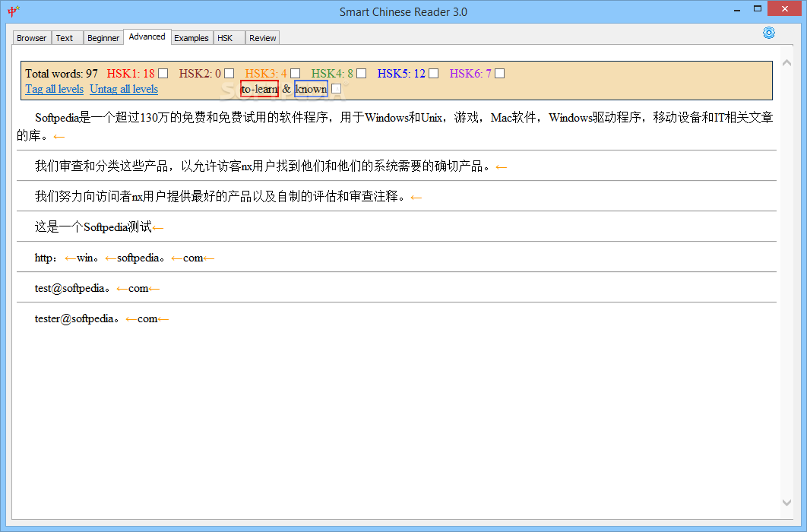Close the Smart Chinese Reader window
The height and width of the screenshot is (532, 807).
click(785, 9)
